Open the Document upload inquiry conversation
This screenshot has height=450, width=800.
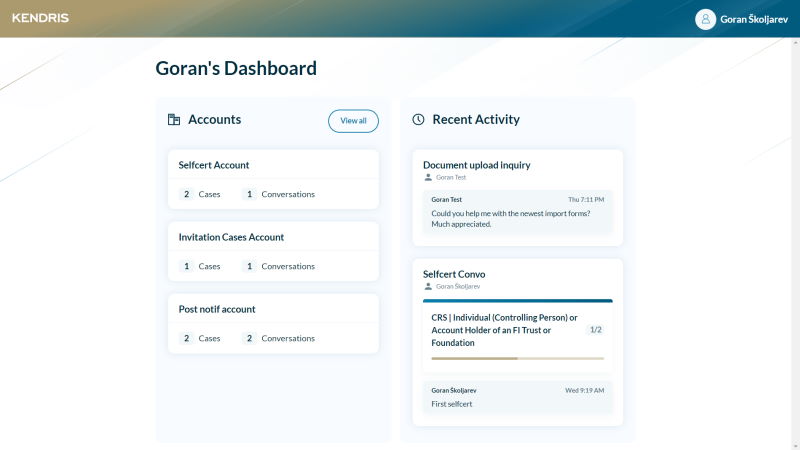(476, 165)
